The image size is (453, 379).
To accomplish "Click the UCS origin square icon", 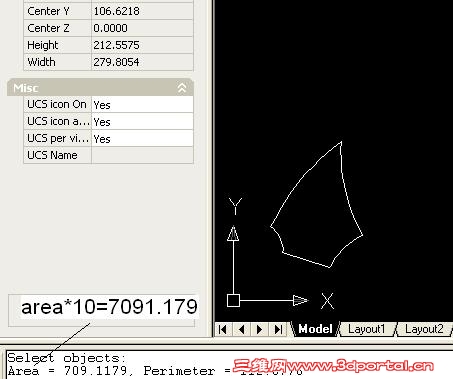I will tap(233, 301).
